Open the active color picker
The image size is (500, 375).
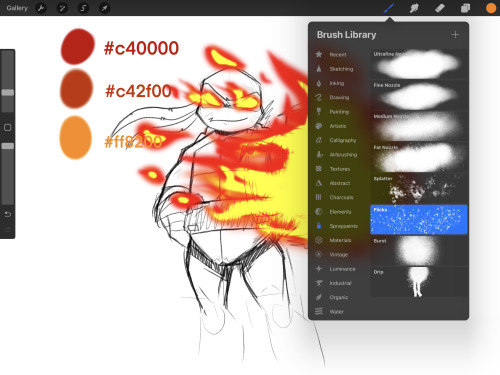coord(491,8)
